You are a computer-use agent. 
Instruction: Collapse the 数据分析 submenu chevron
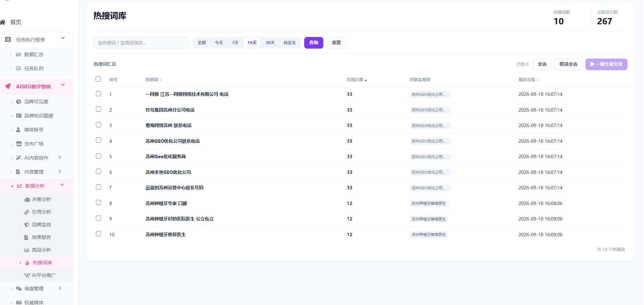coord(62,185)
